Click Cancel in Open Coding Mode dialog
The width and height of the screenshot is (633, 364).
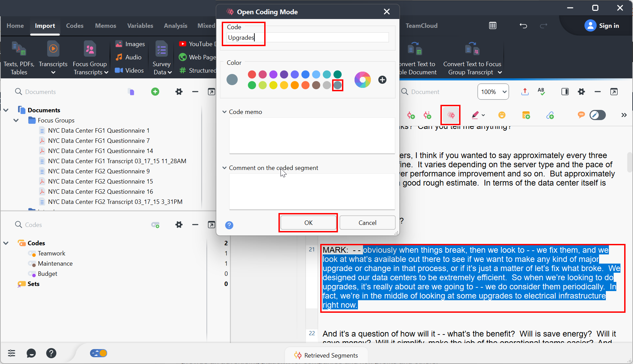click(367, 223)
